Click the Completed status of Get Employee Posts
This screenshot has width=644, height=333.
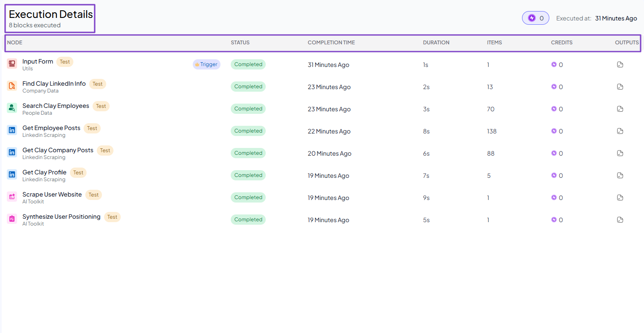pos(248,131)
